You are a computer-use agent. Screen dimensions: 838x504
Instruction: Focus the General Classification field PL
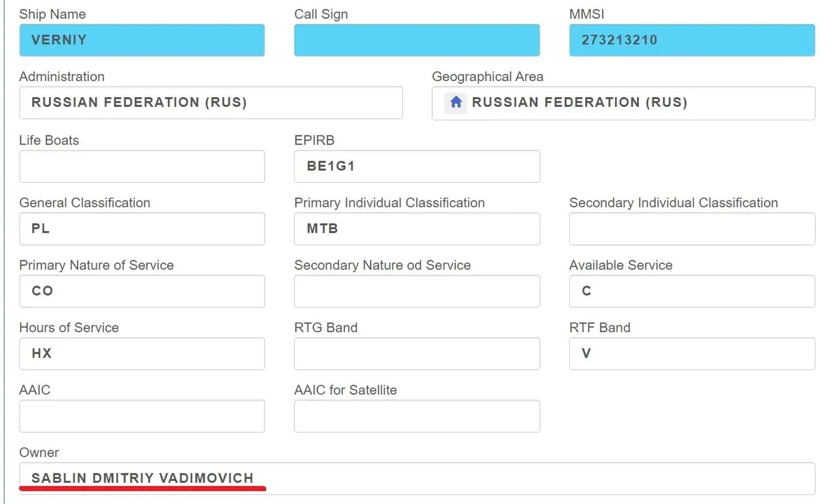tap(142, 228)
